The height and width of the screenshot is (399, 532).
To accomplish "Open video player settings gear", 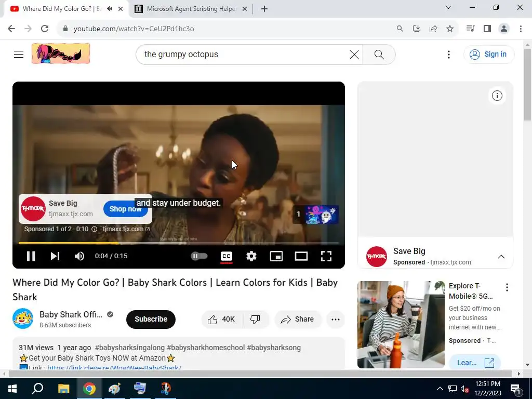I will tap(251, 256).
